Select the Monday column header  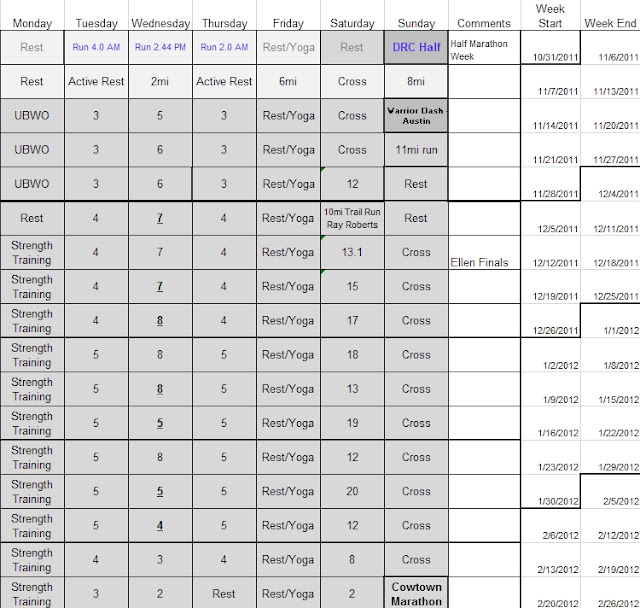(x=32, y=23)
